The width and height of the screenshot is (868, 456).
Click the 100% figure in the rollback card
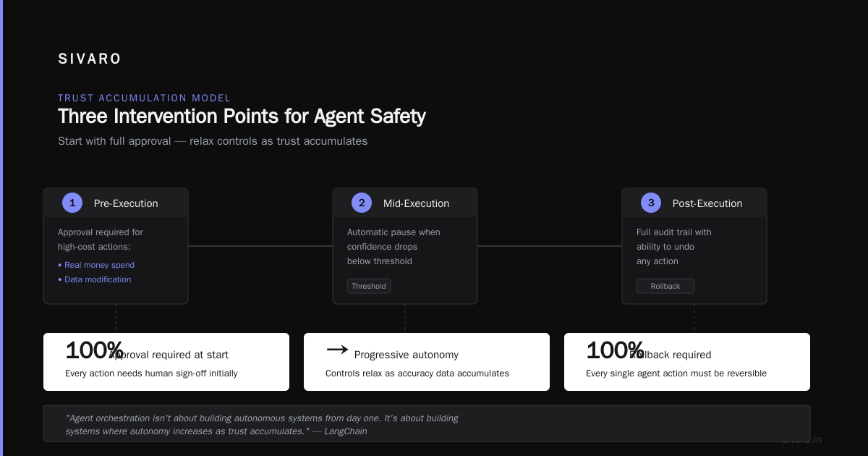[x=615, y=350]
